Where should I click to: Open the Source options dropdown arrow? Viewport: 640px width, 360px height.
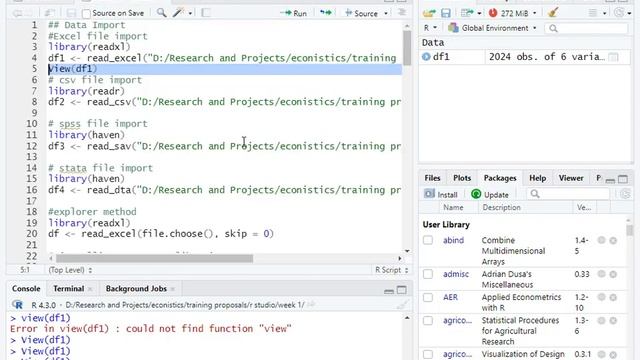click(386, 13)
